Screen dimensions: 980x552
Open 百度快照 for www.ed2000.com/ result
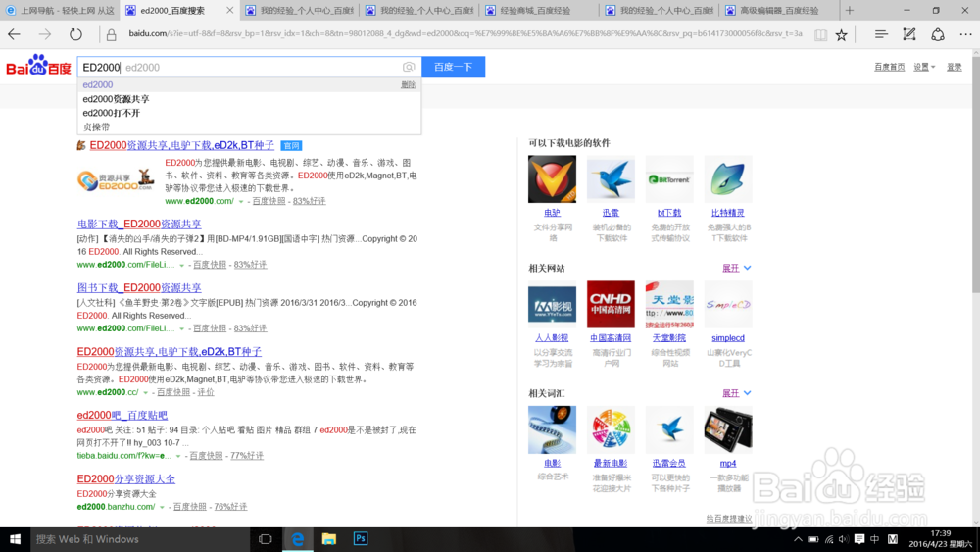tap(269, 201)
